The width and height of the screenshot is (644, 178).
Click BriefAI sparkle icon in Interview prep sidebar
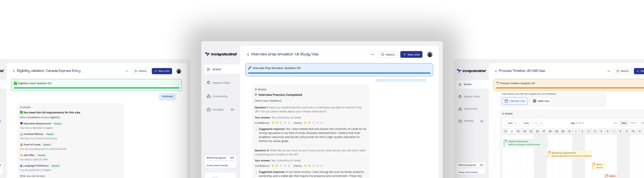tap(209, 69)
